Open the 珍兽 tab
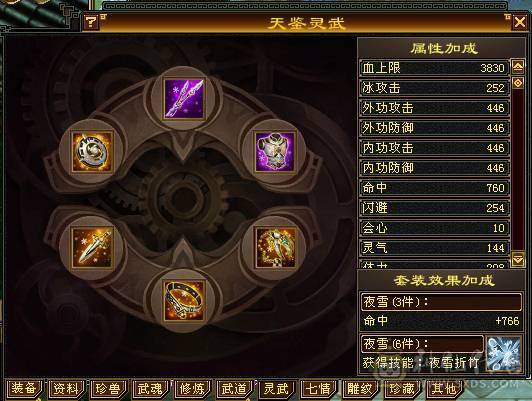The width and height of the screenshot is (532, 401). pyautogui.click(x=108, y=389)
